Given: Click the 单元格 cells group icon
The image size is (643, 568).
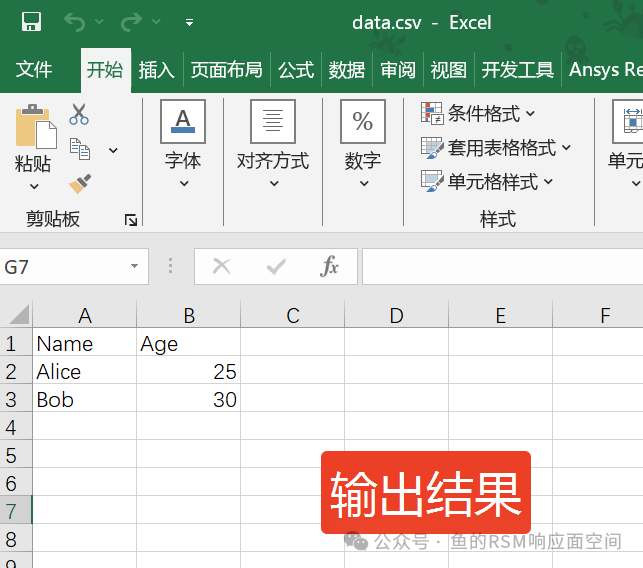Looking at the screenshot, I should 628,121.
